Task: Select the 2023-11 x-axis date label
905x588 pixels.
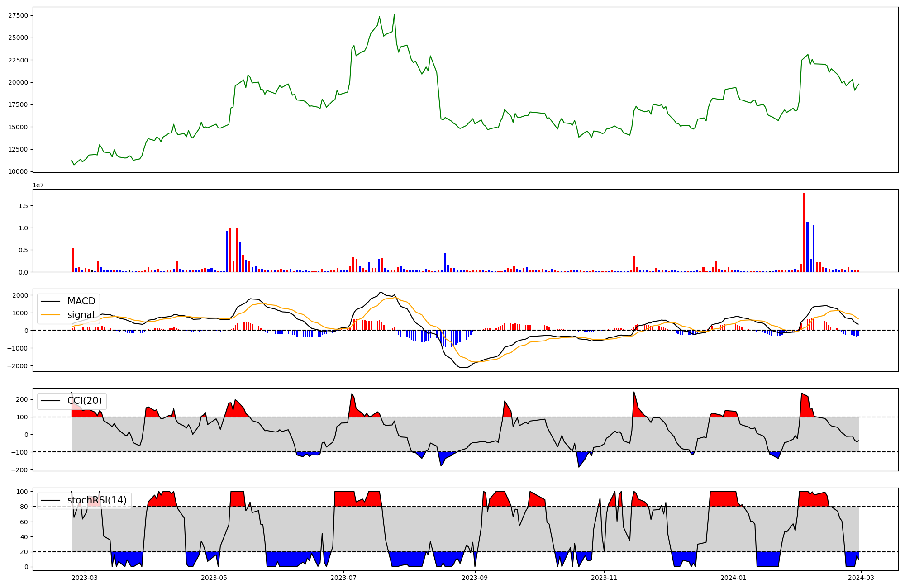Action: click(605, 578)
